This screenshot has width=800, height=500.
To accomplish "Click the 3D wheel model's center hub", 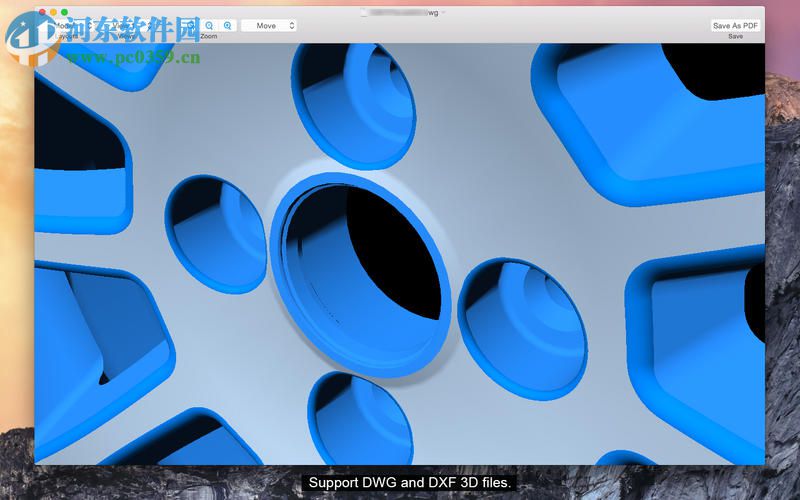I will click(x=360, y=274).
